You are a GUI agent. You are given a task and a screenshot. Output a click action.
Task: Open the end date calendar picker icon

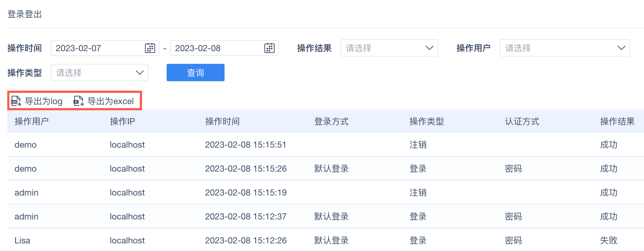tap(269, 48)
